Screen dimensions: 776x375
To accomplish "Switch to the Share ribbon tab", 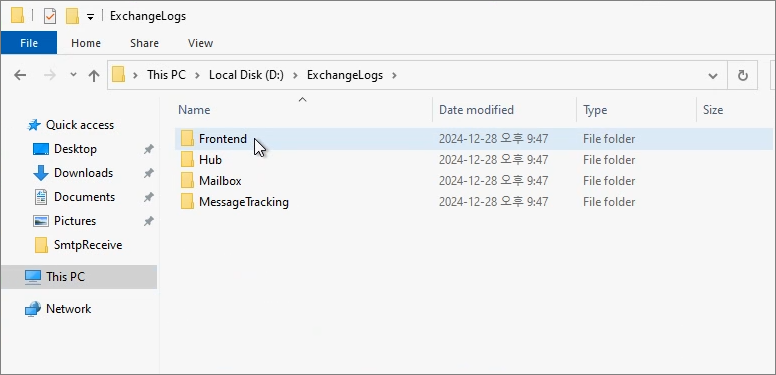I will pos(144,43).
